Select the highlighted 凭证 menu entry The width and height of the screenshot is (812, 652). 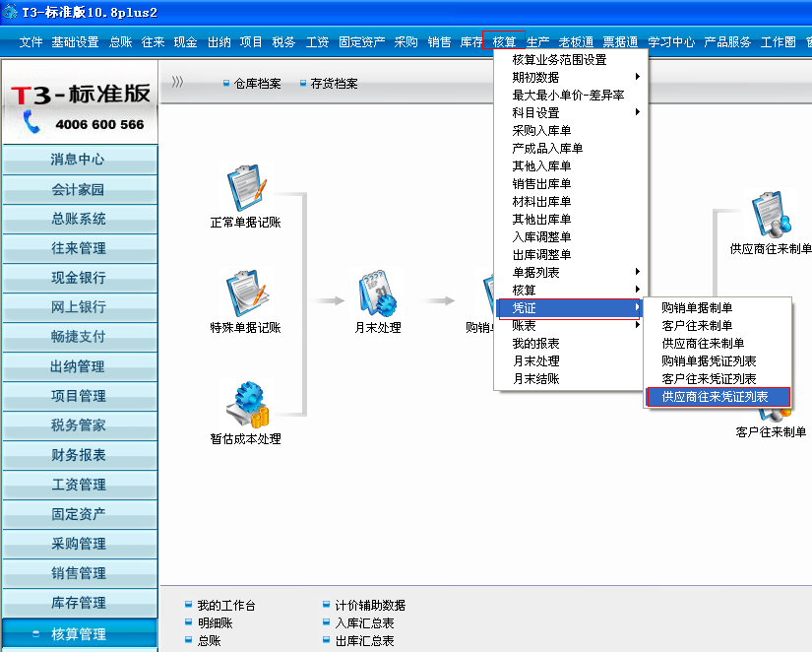pyautogui.click(x=569, y=308)
